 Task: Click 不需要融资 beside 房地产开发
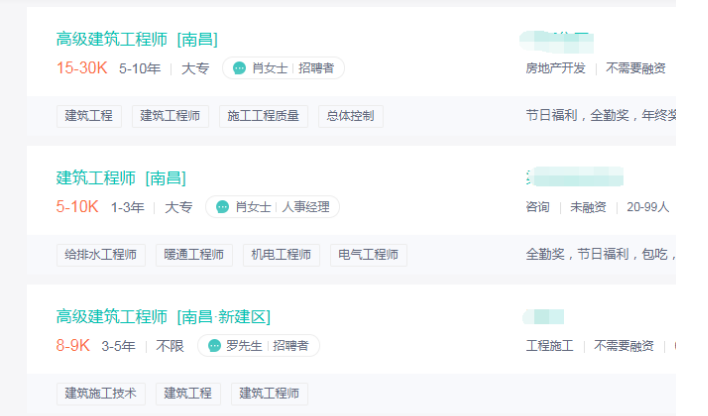pos(636,68)
